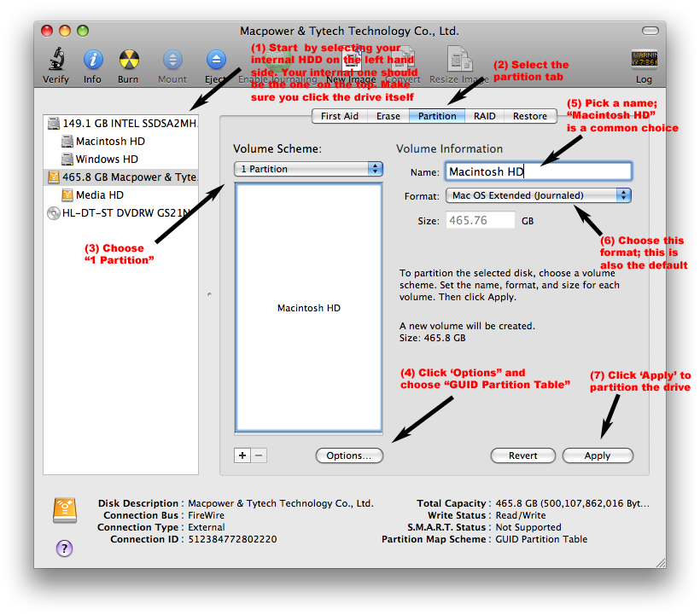This screenshot has height=615, width=700.
Task: Click the New Image toolbar icon
Action: coord(351,60)
